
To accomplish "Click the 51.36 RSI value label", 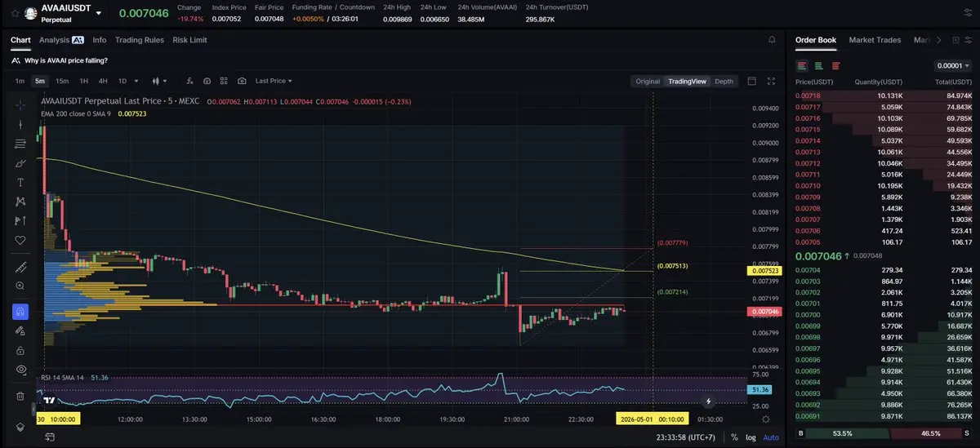I will coord(759,390).
